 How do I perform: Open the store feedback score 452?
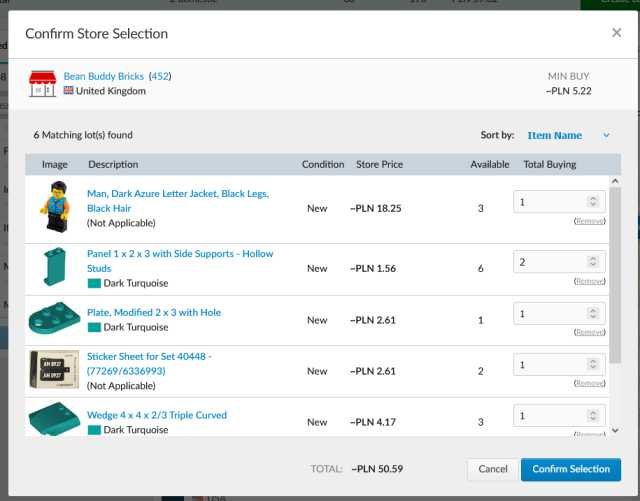point(160,76)
